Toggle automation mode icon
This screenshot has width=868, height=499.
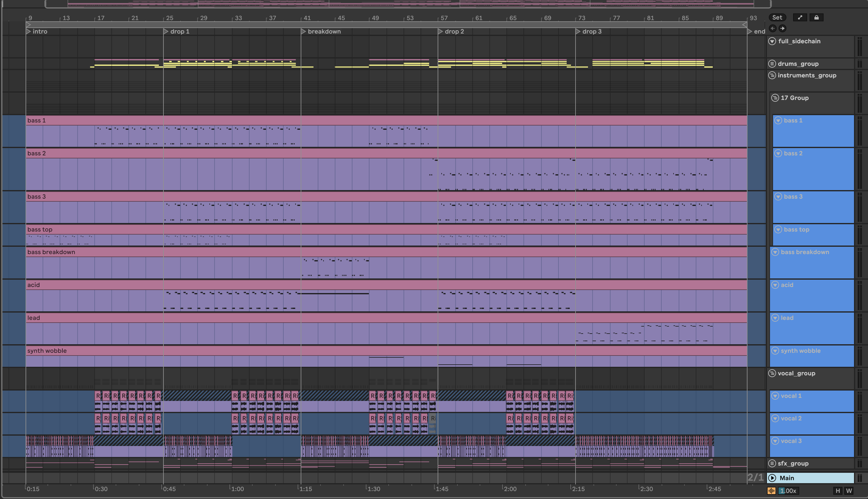point(800,17)
